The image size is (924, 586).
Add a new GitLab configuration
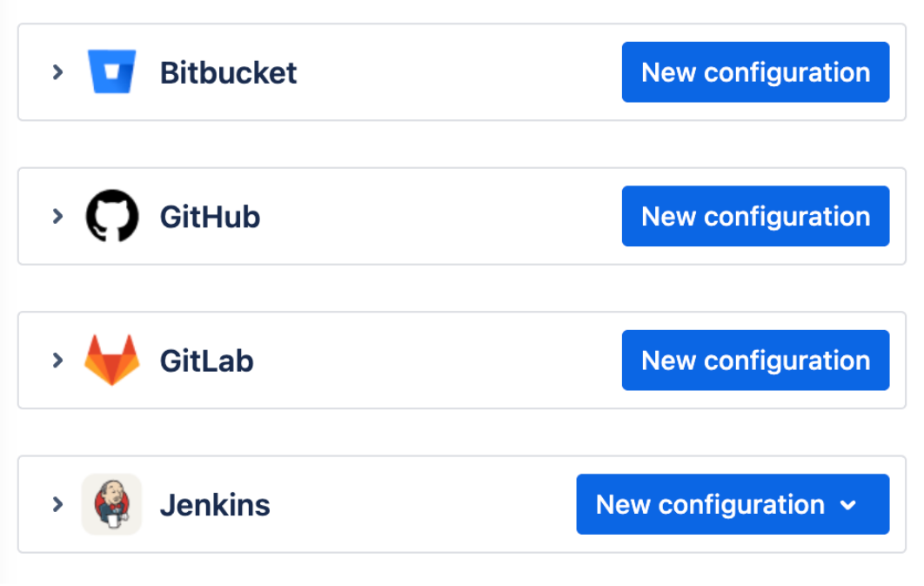pyautogui.click(x=755, y=360)
